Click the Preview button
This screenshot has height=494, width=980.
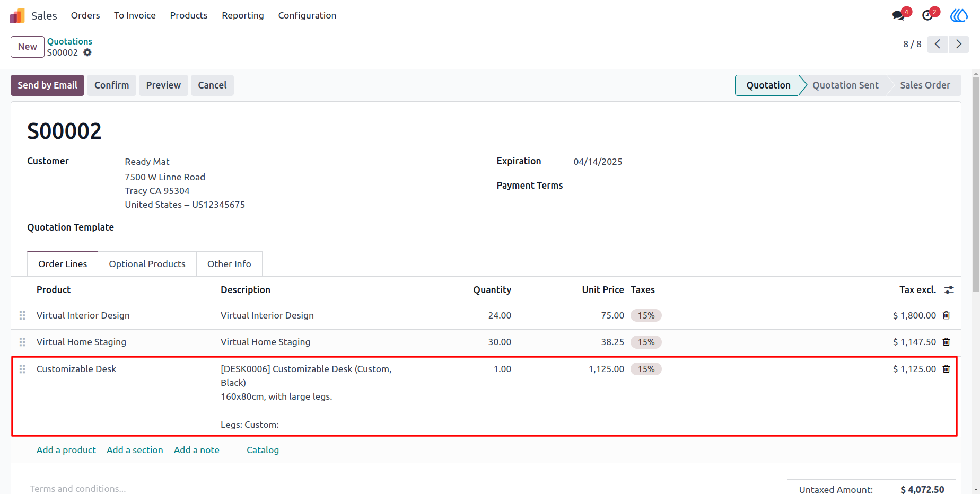[x=163, y=85]
